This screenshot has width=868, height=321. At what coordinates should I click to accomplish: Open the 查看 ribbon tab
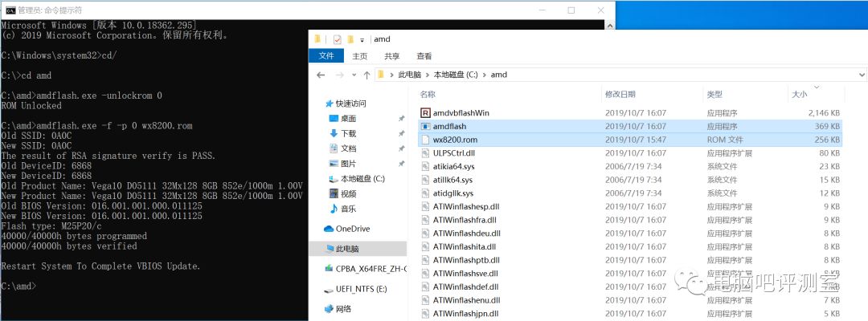pyautogui.click(x=424, y=56)
